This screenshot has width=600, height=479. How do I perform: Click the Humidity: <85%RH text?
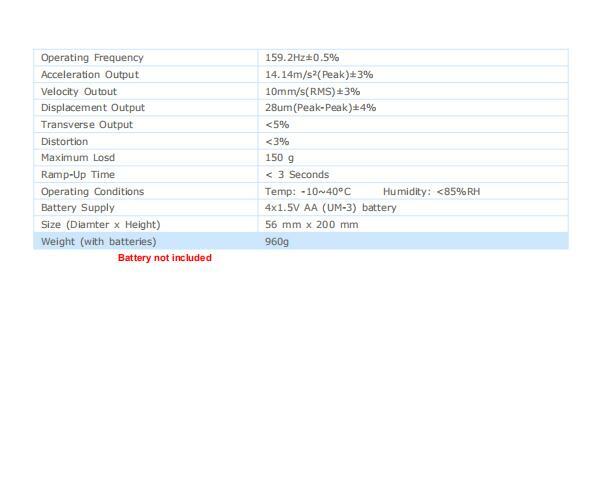(x=431, y=191)
